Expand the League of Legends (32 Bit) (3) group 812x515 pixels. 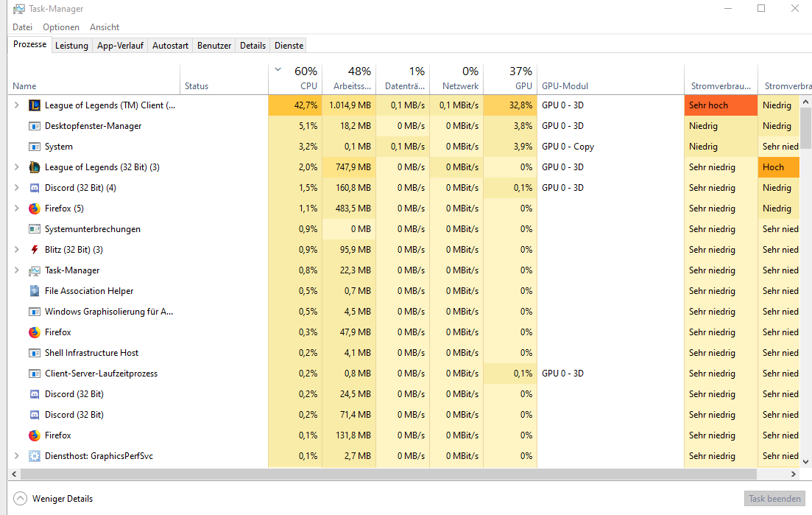tap(17, 167)
